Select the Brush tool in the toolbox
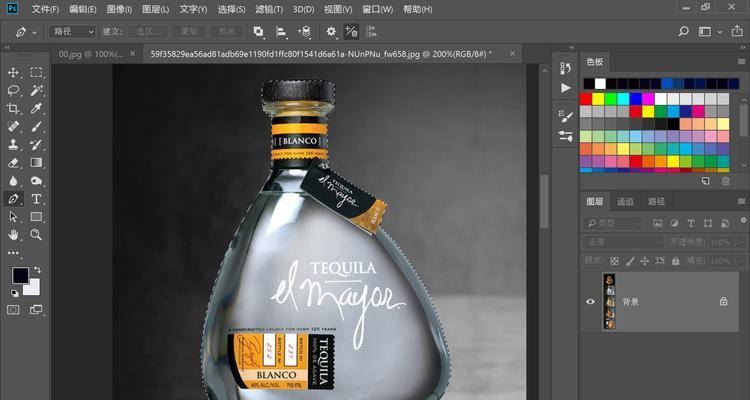The width and height of the screenshot is (750, 400). click(36, 127)
